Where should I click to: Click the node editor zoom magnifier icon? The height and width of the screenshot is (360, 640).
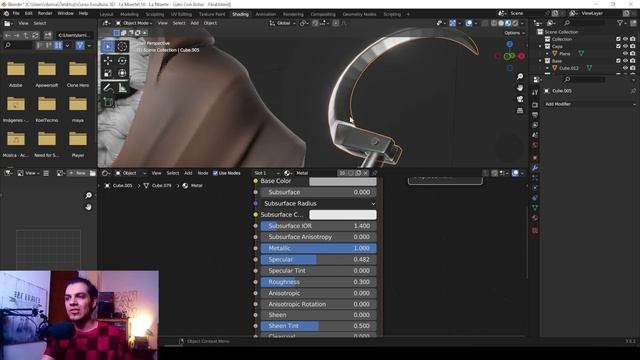[x=89, y=196]
